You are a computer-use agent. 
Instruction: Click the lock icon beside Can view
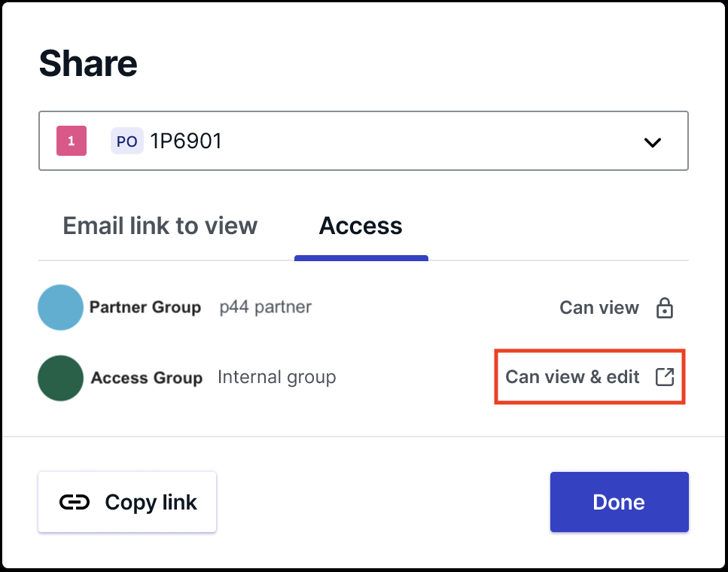tap(665, 308)
